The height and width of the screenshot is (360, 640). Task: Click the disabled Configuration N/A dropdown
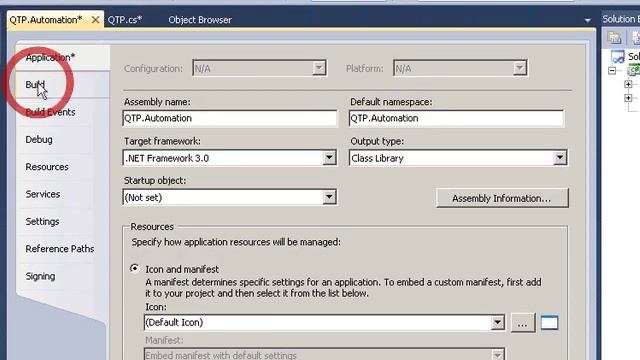pyautogui.click(x=259, y=68)
